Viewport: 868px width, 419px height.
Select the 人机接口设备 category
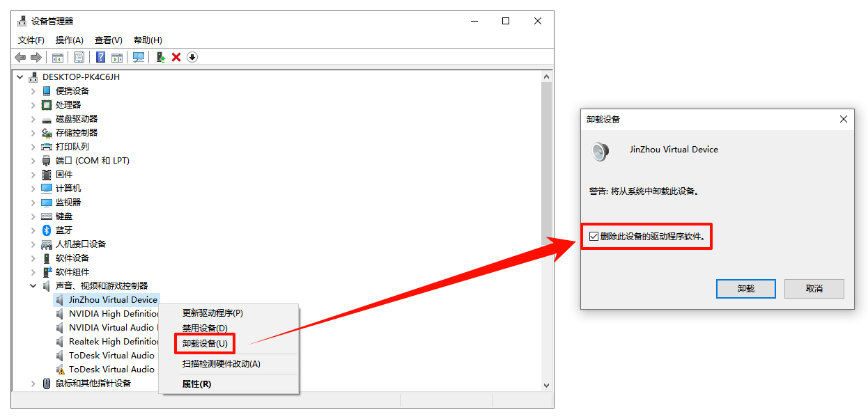(x=81, y=244)
